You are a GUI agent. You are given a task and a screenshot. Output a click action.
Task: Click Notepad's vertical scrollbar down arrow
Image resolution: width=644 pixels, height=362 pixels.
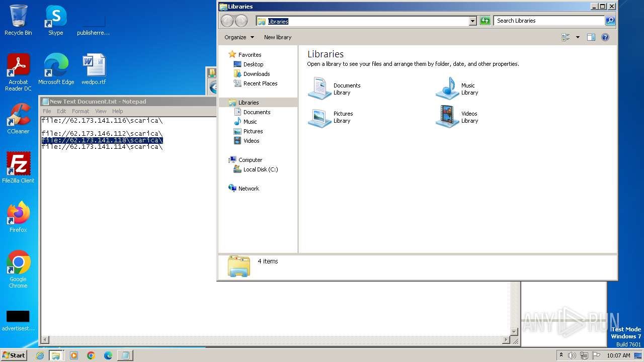514,332
